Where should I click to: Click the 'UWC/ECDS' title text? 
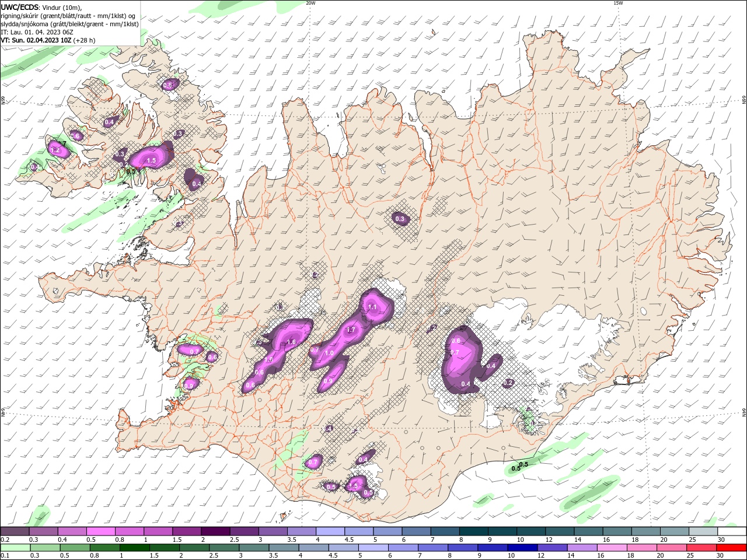click(x=20, y=7)
